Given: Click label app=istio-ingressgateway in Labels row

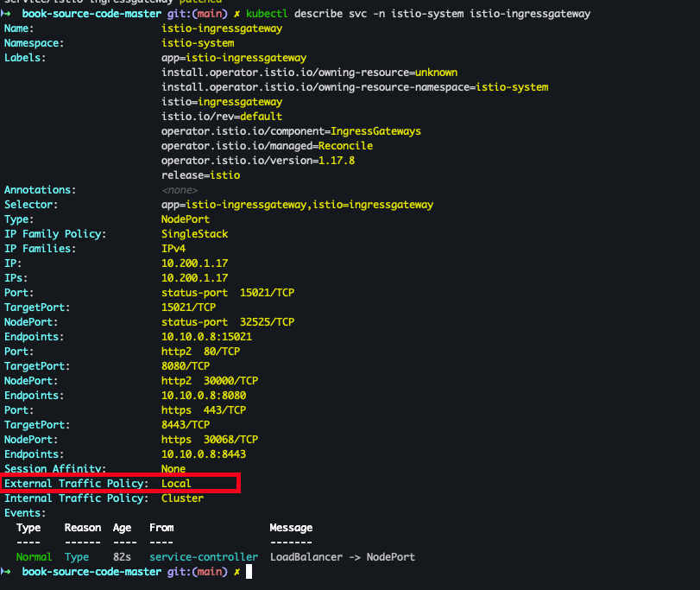Looking at the screenshot, I should click(x=234, y=58).
